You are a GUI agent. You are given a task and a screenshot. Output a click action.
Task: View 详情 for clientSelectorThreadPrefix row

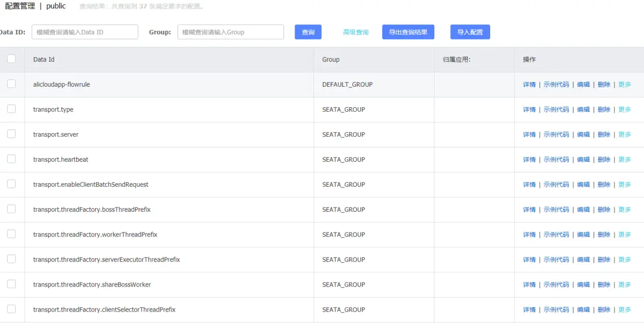click(529, 309)
